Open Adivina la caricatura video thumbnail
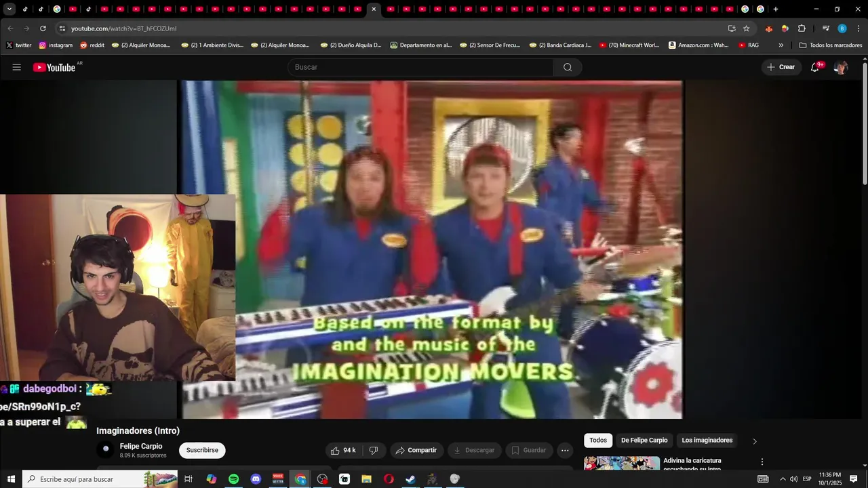The height and width of the screenshot is (488, 868). click(621, 463)
